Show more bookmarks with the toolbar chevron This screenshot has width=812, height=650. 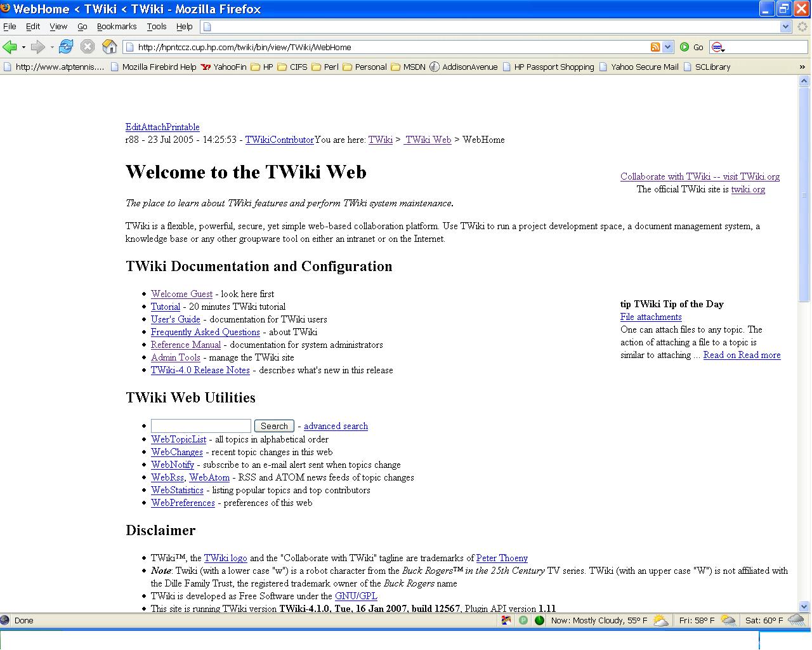[x=802, y=67]
